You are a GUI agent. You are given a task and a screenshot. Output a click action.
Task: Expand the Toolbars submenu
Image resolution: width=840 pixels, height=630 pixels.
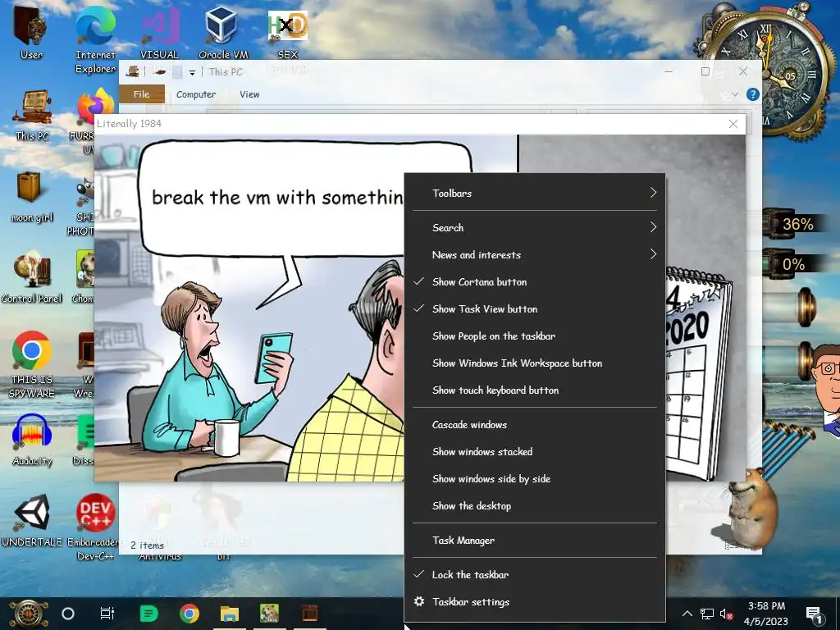[534, 194]
